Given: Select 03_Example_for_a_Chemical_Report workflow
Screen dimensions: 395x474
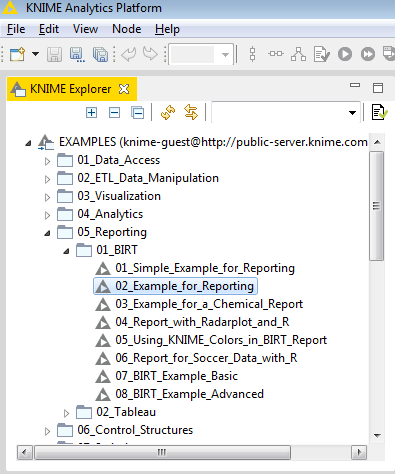Looking at the screenshot, I should pyautogui.click(x=209, y=304).
